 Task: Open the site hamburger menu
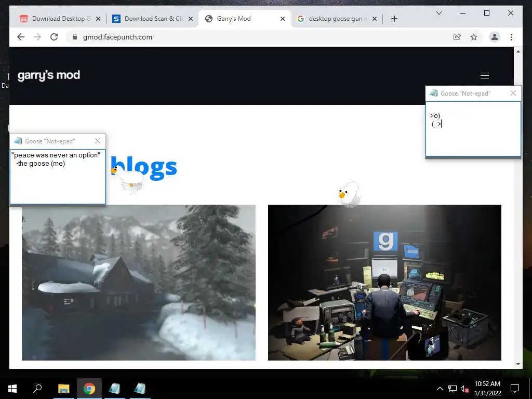tap(485, 76)
